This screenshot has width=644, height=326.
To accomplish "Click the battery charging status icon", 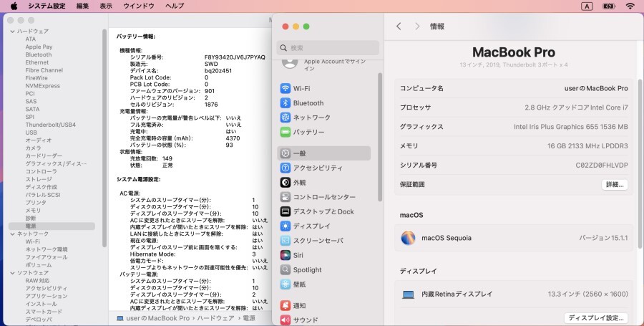I will click(608, 6).
